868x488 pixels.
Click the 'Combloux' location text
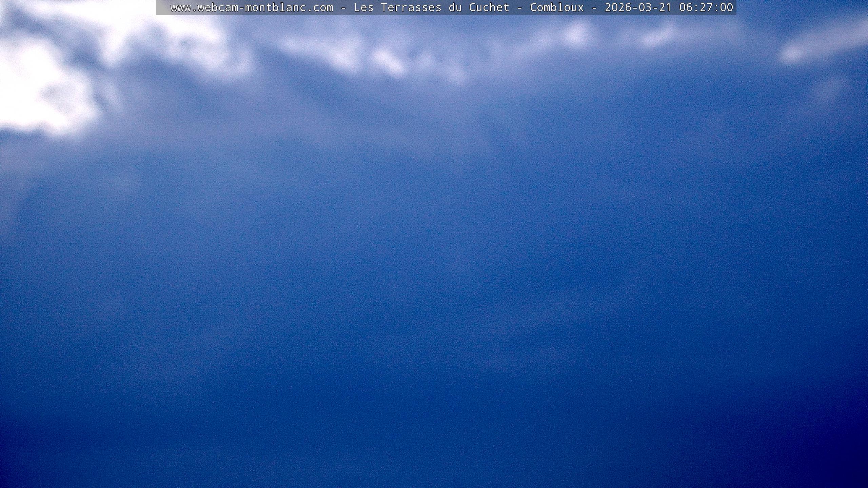pyautogui.click(x=557, y=7)
